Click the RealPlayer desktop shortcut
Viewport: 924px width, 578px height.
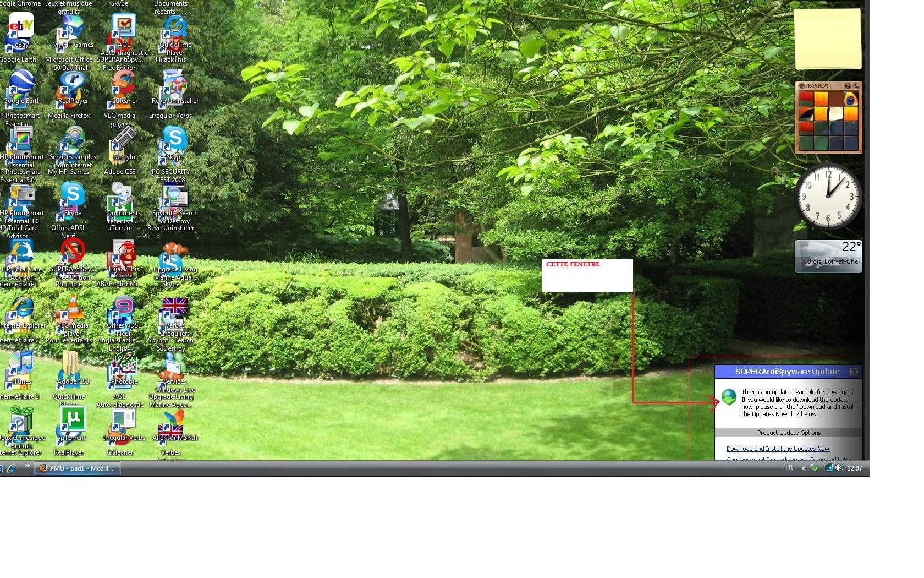(73, 84)
